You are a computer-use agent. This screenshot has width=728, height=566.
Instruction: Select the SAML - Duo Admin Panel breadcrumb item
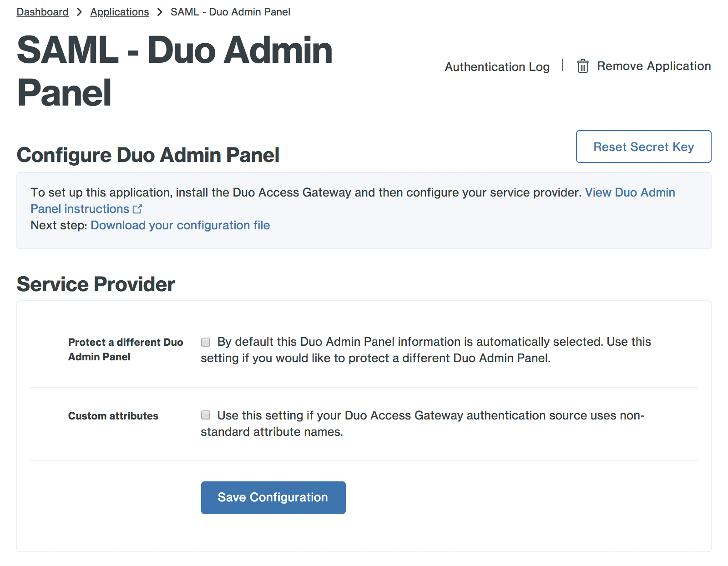(230, 11)
